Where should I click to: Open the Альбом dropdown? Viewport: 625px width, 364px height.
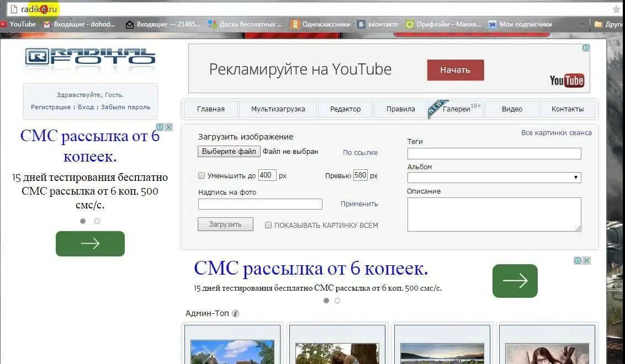(494, 177)
